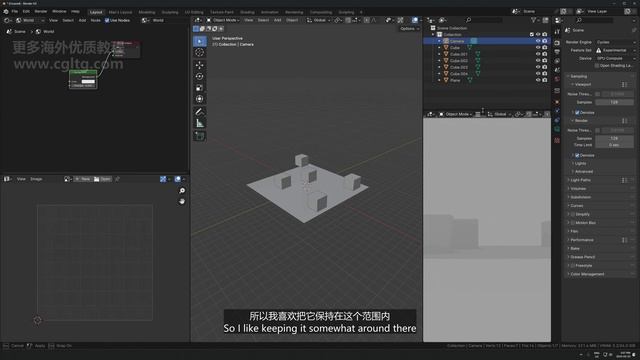Viewport: 640px width, 360px height.
Task: Select the Move tool
Action: tap(200, 65)
